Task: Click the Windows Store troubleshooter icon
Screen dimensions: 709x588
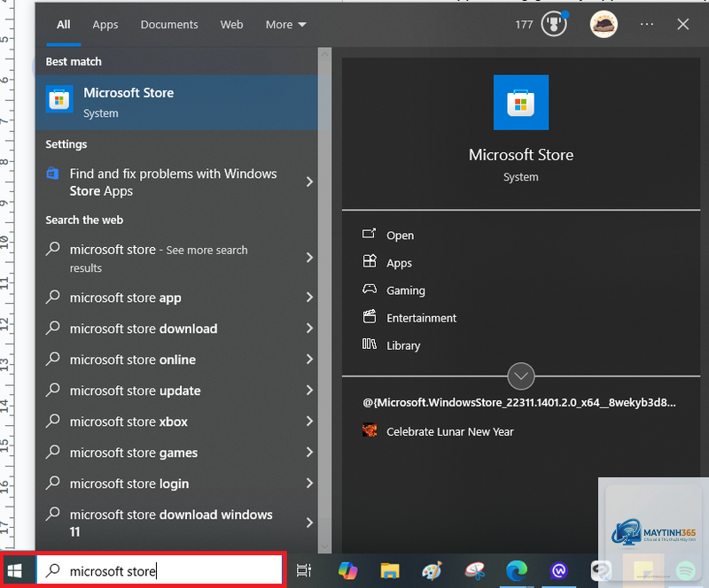Action: (x=53, y=174)
